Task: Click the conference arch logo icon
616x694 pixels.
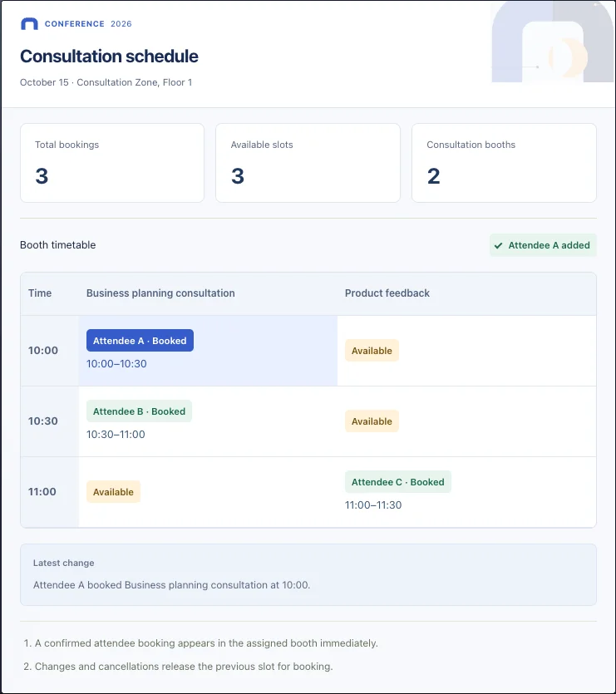Action: 29,24
